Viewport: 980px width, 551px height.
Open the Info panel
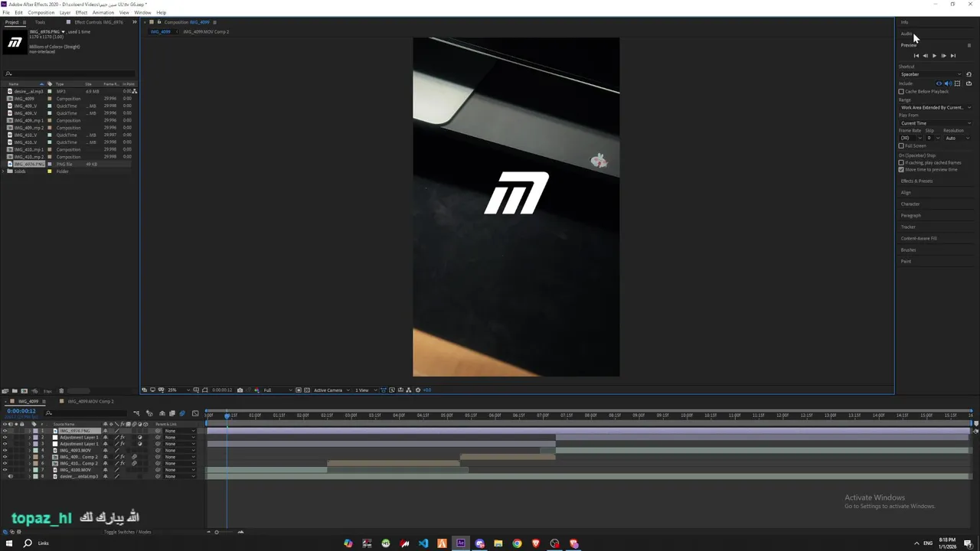click(904, 22)
